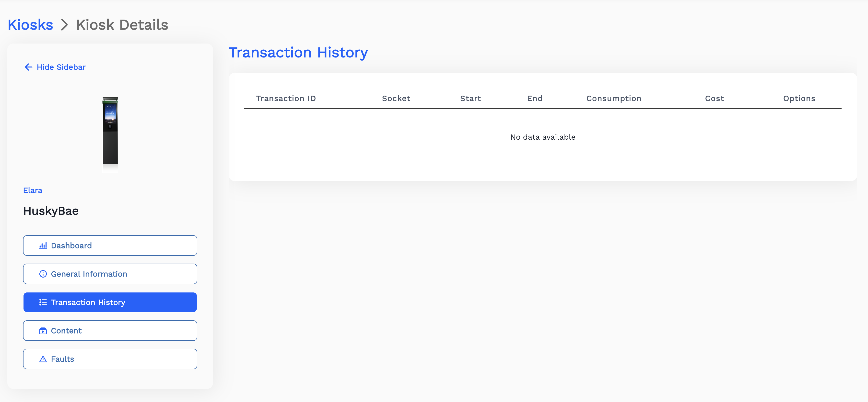Click the Cost column header
Screen dimensions: 868x402
(x=714, y=98)
